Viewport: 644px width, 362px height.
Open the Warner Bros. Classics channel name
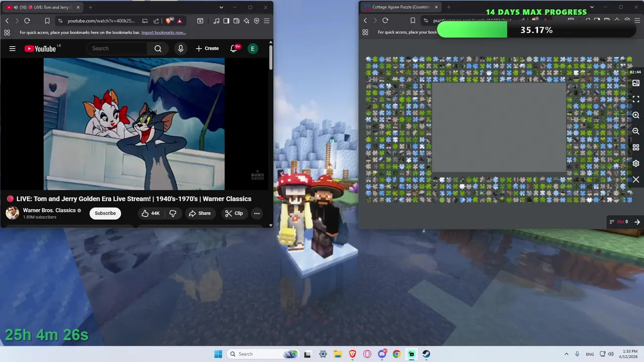(49, 210)
